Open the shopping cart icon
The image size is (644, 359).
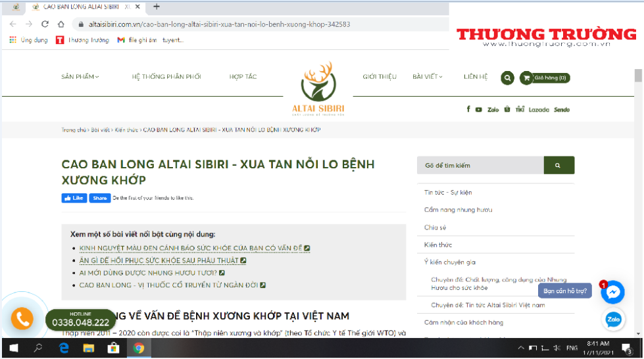[526, 78]
